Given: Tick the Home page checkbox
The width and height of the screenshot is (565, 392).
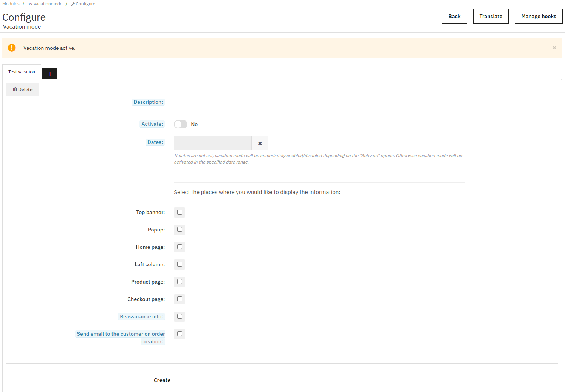Looking at the screenshot, I should point(180,247).
